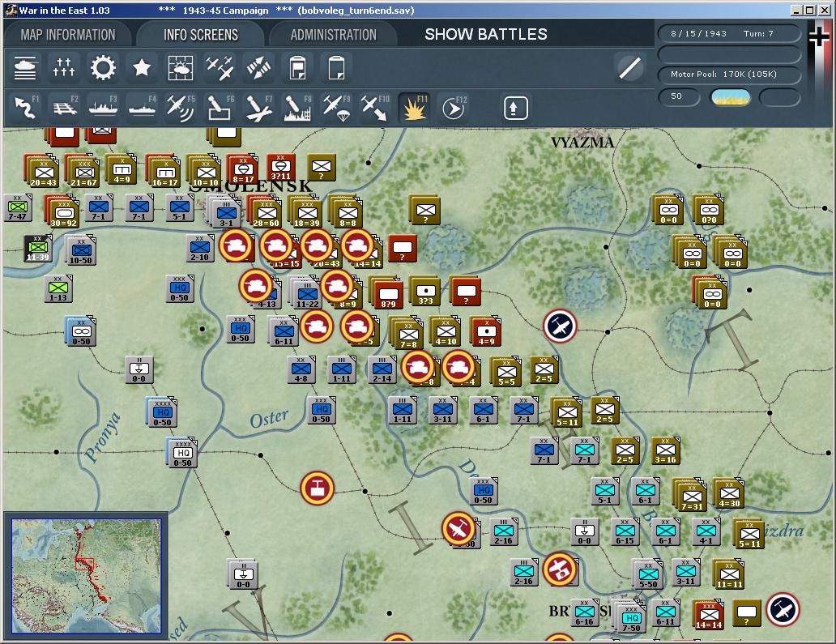Open the Reinforcements and withdrawals arrows icon
Viewport: 836px width, 644px height.
(x=258, y=68)
